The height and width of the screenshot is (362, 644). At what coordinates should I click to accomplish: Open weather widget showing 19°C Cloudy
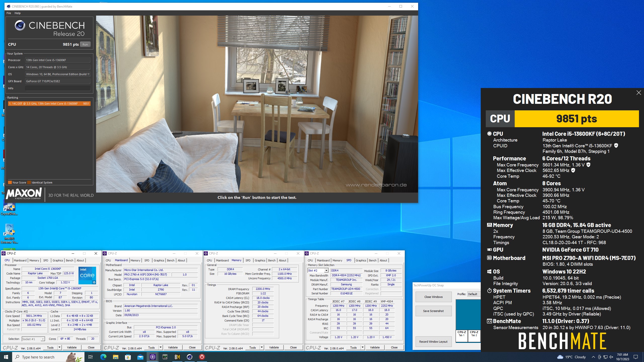click(x=571, y=357)
